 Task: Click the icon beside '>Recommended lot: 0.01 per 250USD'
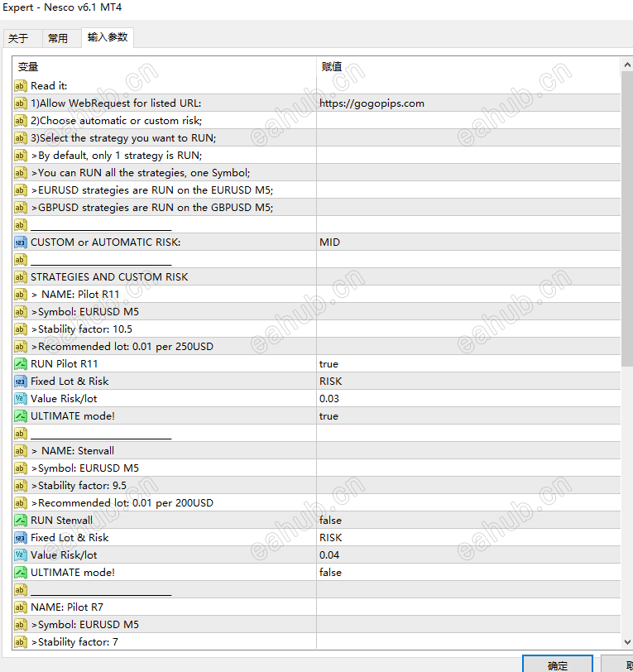point(20,346)
